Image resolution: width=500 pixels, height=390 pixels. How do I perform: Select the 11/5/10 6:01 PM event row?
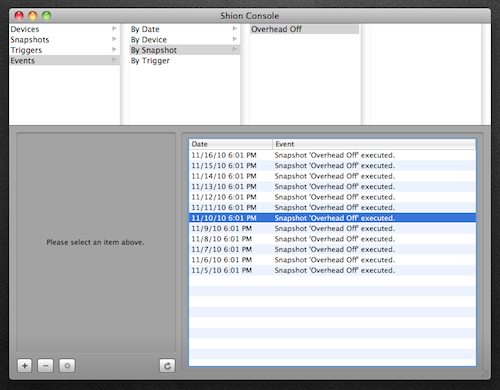(x=332, y=270)
